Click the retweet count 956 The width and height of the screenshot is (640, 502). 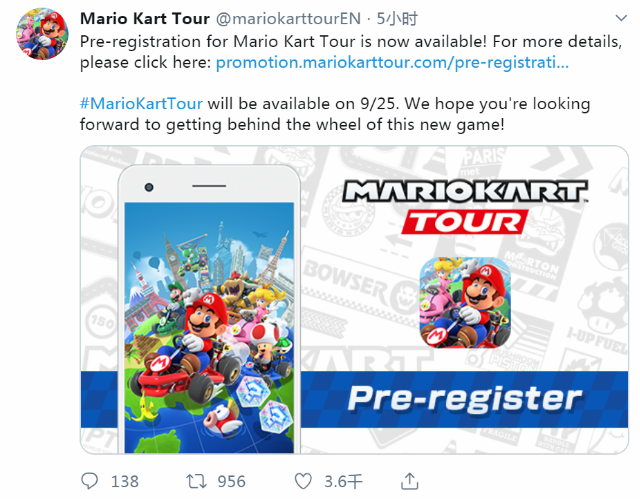(231, 482)
